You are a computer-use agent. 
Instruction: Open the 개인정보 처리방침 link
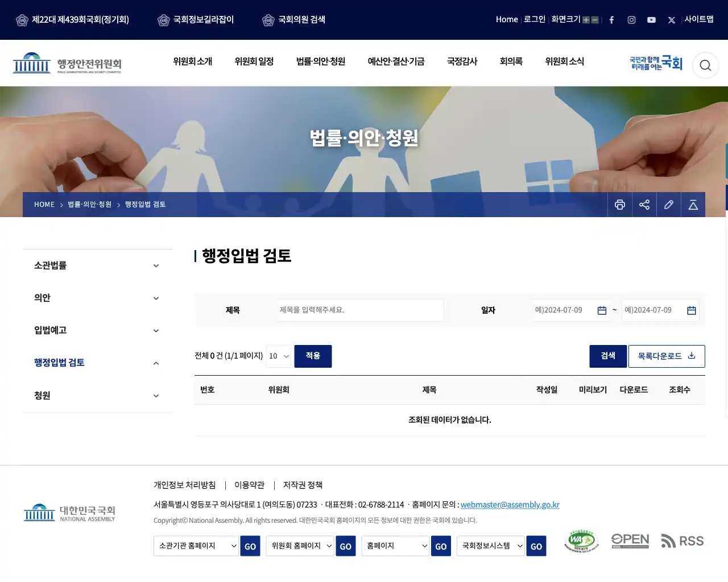tap(185, 485)
